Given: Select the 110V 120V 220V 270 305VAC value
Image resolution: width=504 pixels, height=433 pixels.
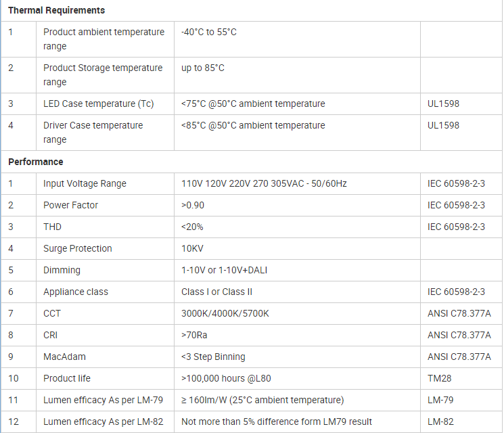Looking at the screenshot, I should coord(264,183).
